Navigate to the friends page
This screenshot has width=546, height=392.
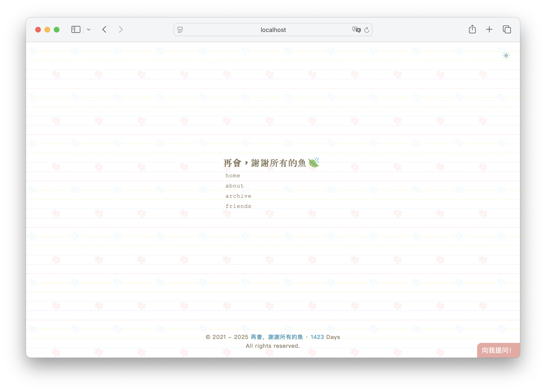coord(238,206)
